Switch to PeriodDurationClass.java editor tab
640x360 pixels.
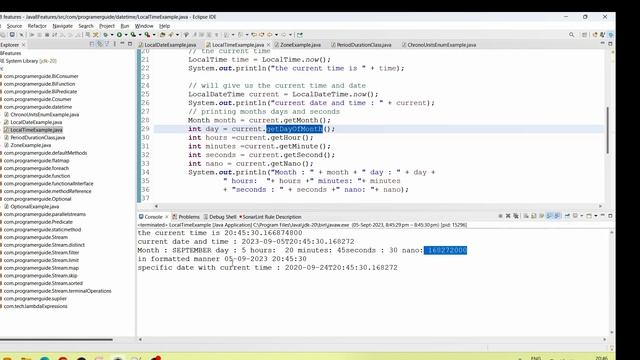[x=361, y=45]
